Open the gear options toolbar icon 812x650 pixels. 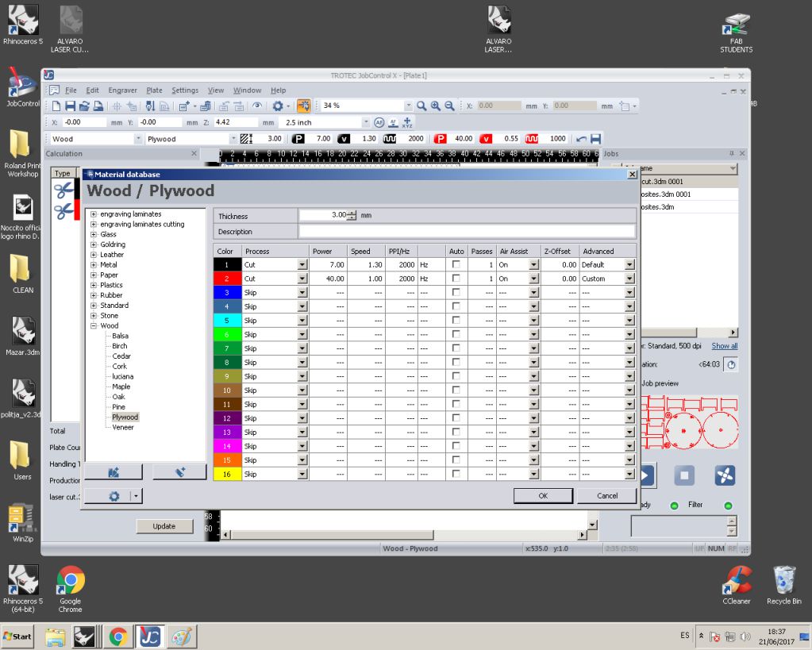click(278, 106)
